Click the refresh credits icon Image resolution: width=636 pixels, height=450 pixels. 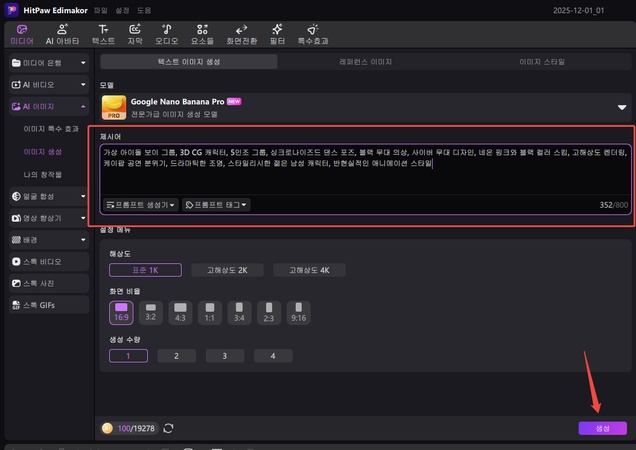(168, 428)
